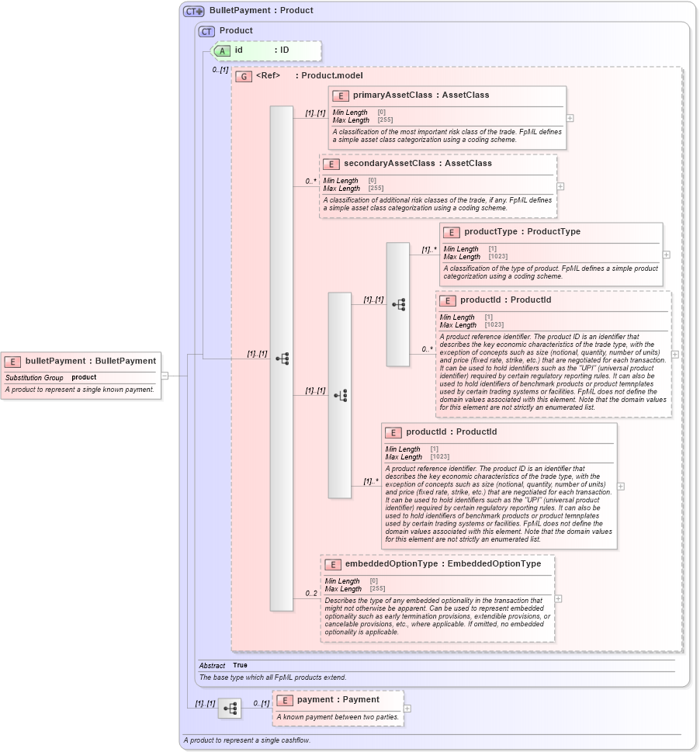This screenshot has height=752, width=700.
Task: Expand the connector beside bulletPayment box
Action: click(x=163, y=376)
